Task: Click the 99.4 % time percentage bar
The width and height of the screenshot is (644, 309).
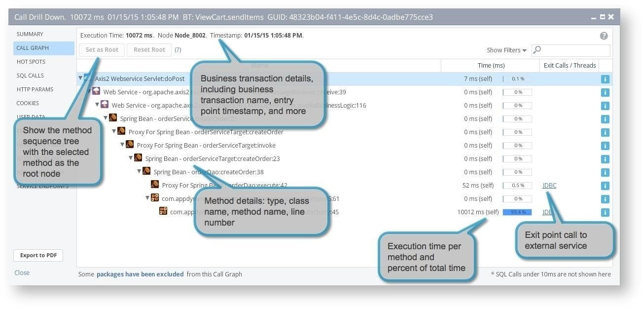Action: click(517, 212)
